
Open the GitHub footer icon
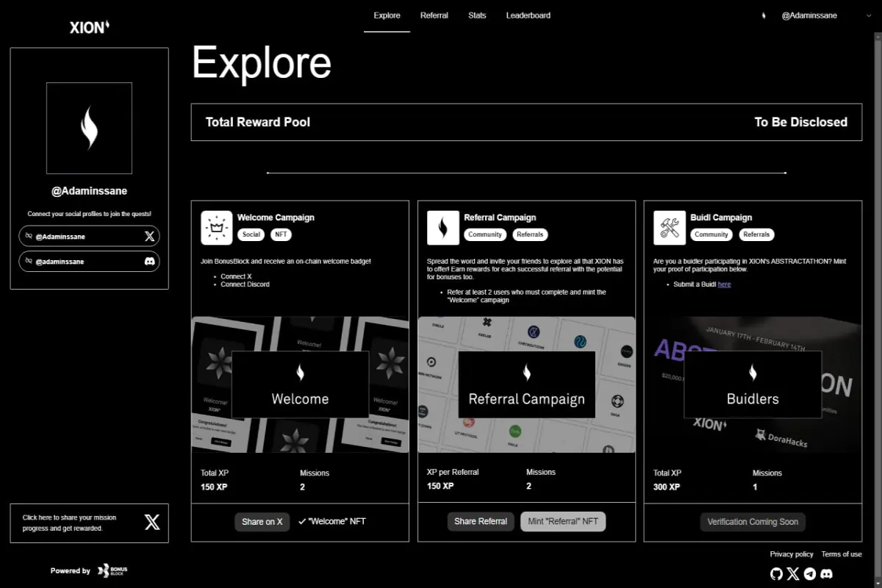coord(776,573)
